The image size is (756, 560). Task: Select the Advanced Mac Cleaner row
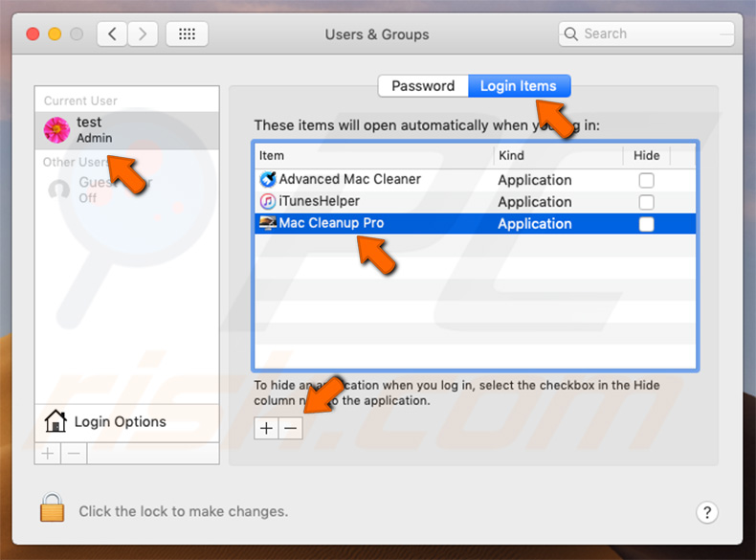[x=475, y=180]
